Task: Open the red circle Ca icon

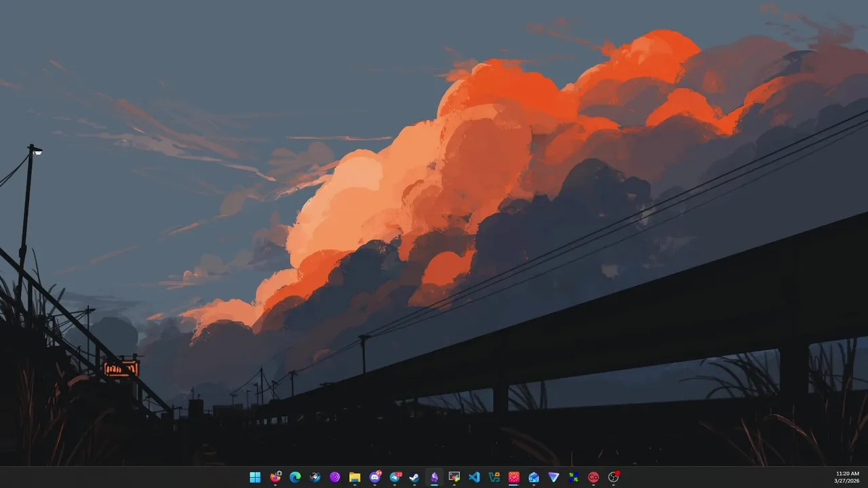Action: coord(593,477)
